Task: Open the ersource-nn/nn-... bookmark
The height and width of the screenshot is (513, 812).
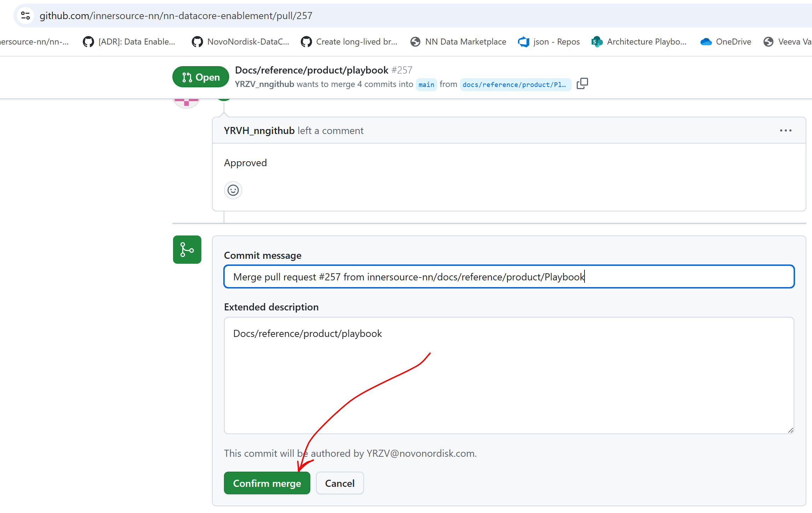Action: 35,42
